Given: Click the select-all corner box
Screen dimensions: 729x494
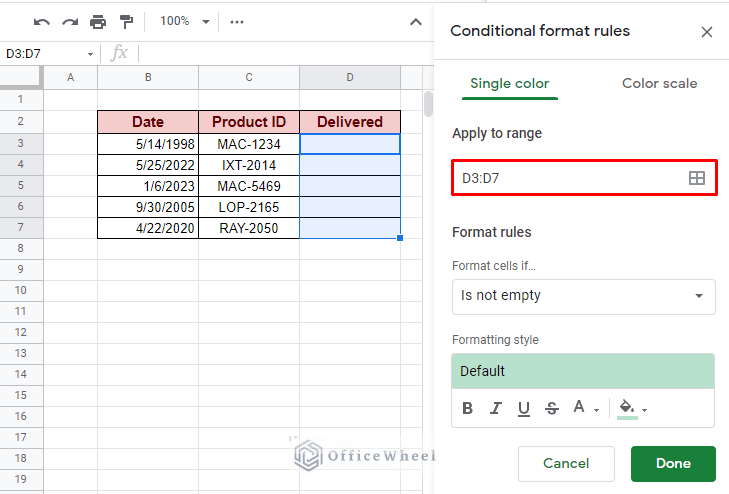Looking at the screenshot, I should coord(21,77).
